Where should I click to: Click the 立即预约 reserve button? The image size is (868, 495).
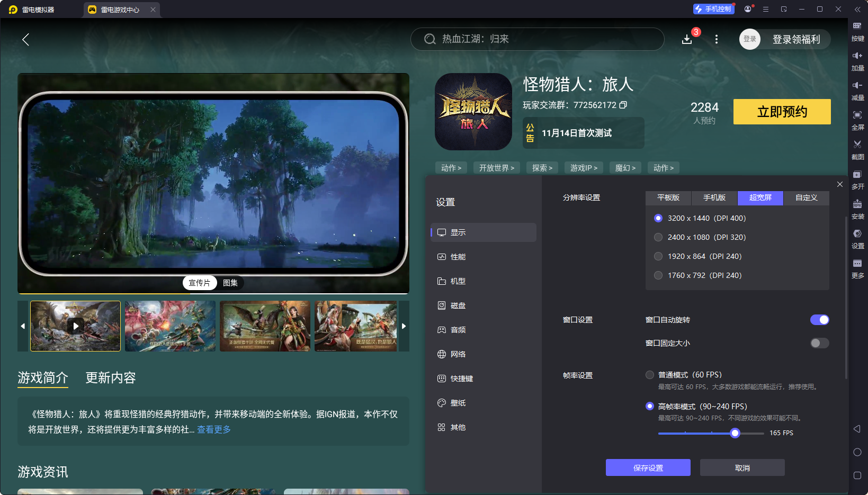pyautogui.click(x=781, y=112)
